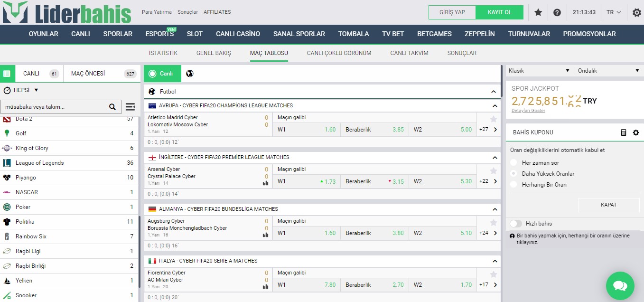The image size is (644, 302).
Task: Click the KAYIT OL button
Action: point(500,12)
